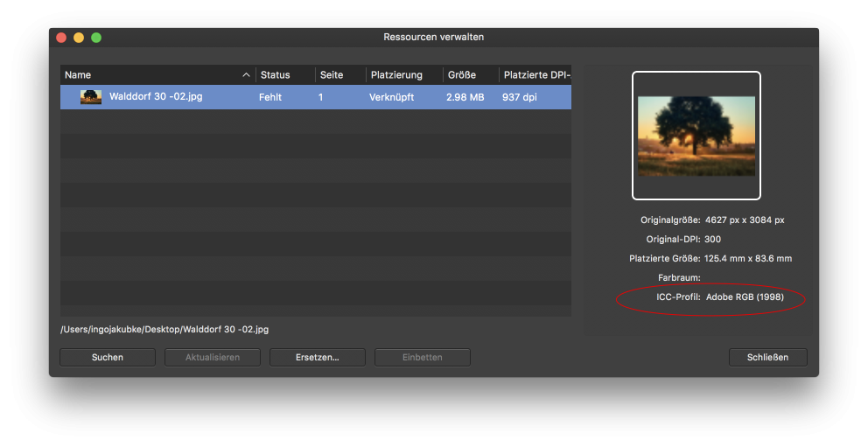868x447 pixels.
Task: Click the Fehlt status cell
Action: (x=270, y=97)
